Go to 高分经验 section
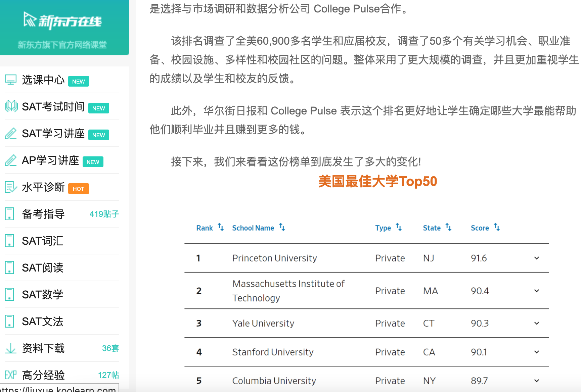 (43, 375)
